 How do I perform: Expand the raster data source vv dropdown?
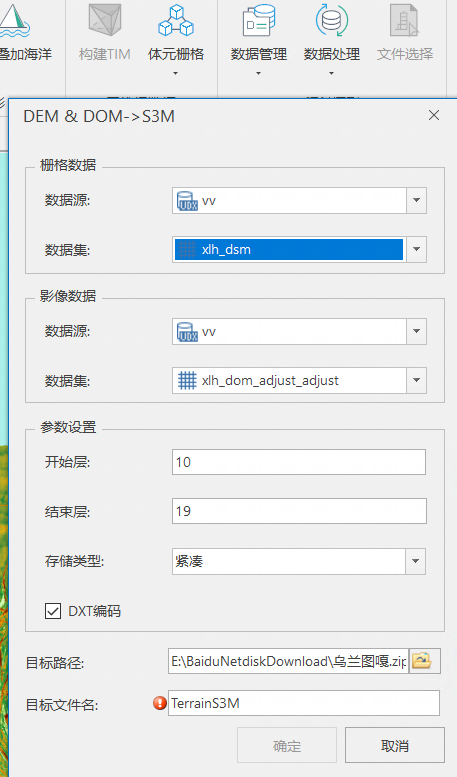416,200
